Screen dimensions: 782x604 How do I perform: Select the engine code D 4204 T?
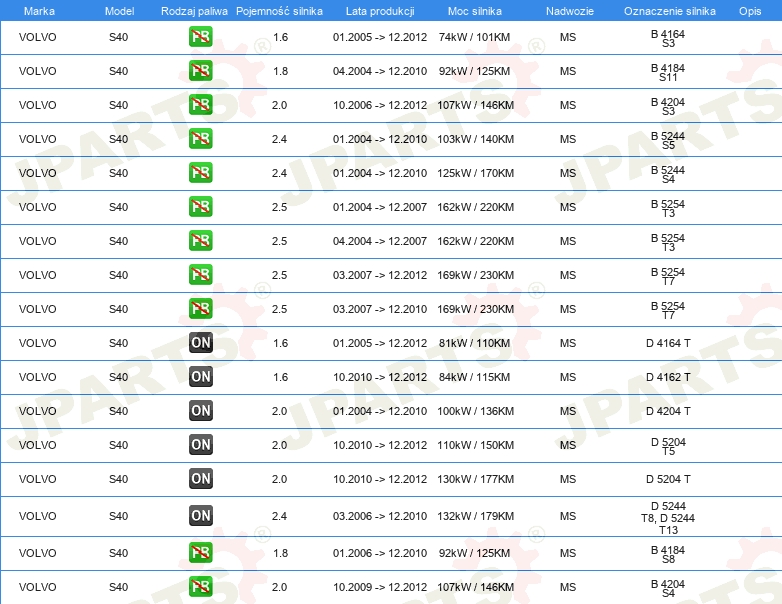point(668,410)
